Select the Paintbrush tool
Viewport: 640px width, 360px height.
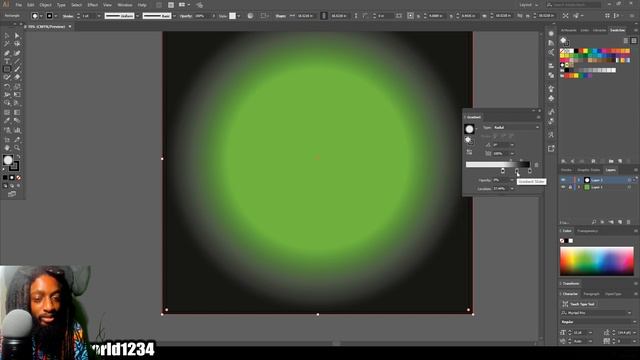17,69
